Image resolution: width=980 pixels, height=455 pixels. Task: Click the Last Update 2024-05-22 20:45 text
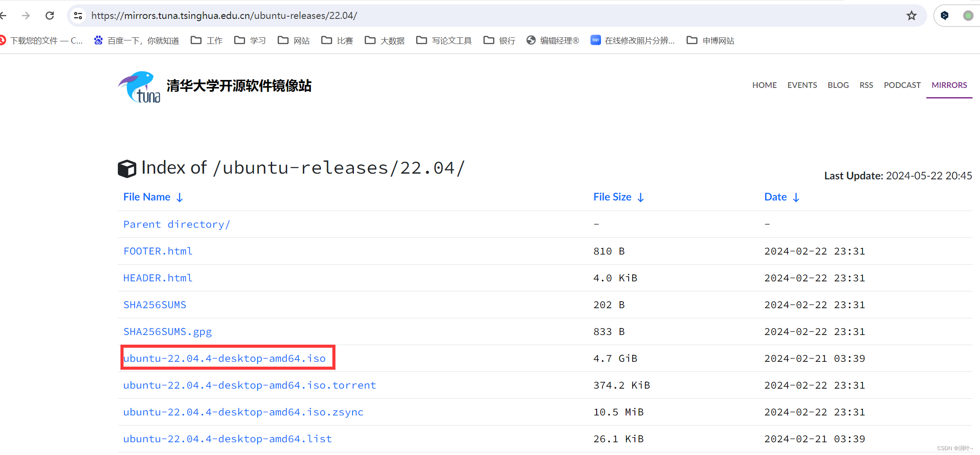(898, 176)
